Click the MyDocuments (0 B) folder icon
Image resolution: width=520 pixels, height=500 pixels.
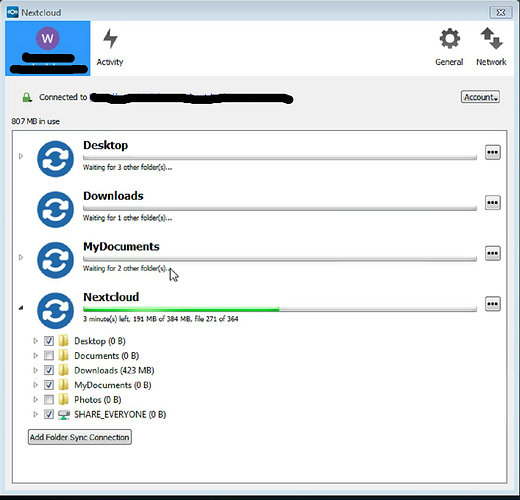click(63, 385)
